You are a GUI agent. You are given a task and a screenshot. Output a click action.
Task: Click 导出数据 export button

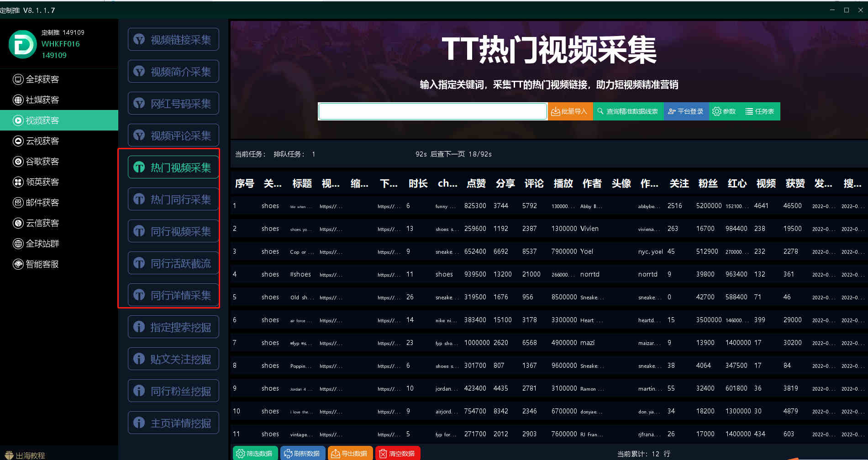350,453
